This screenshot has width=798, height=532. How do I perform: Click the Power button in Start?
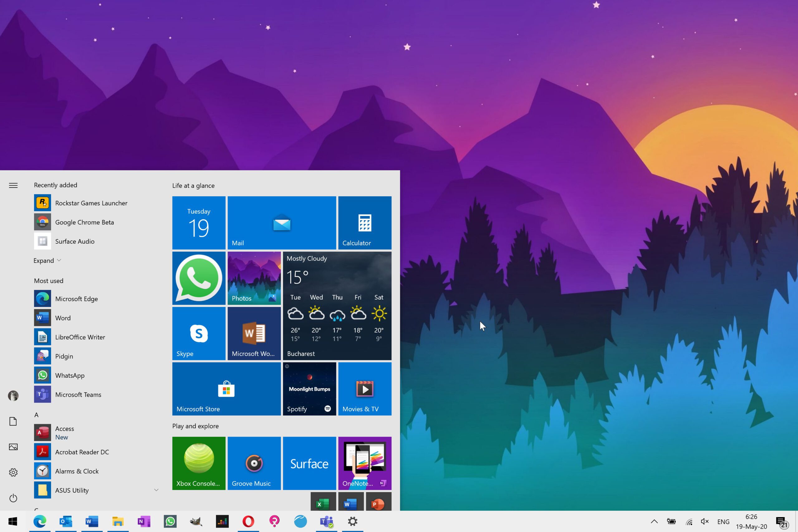click(x=13, y=498)
